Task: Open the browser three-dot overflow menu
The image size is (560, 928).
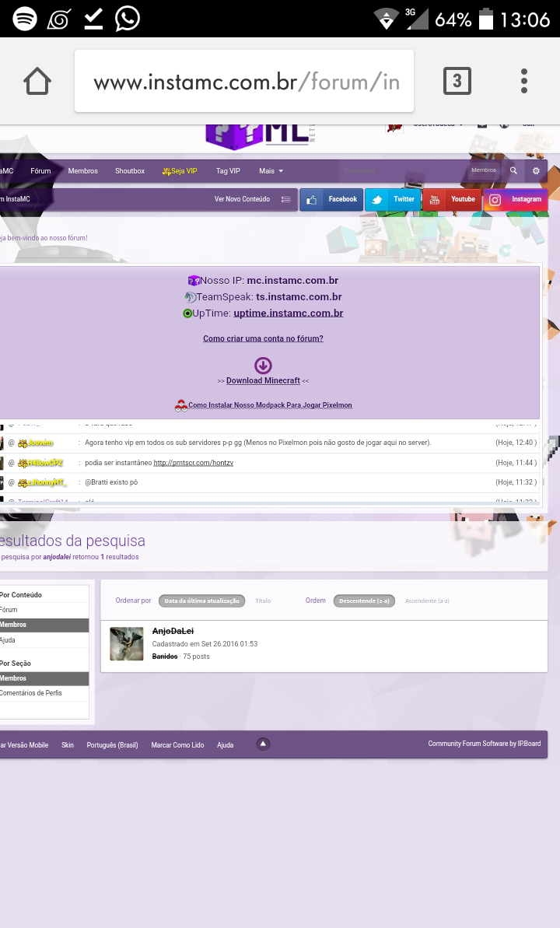Action: pyautogui.click(x=524, y=81)
